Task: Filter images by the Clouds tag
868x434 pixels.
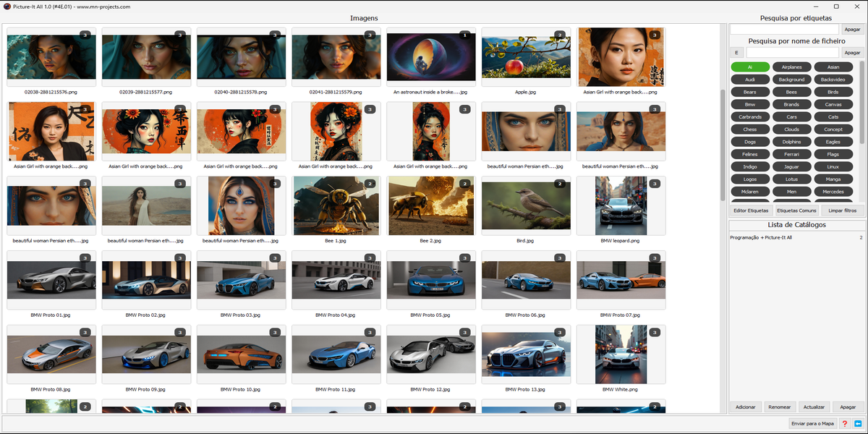Action: (x=792, y=129)
